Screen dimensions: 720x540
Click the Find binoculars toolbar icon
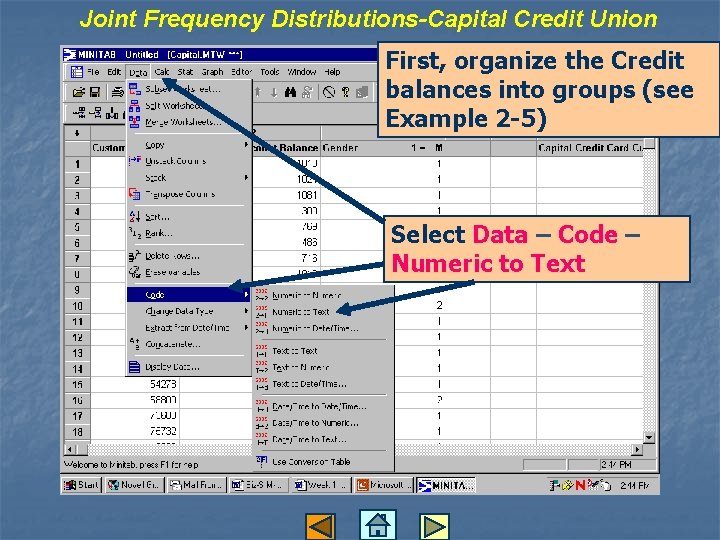tap(290, 92)
